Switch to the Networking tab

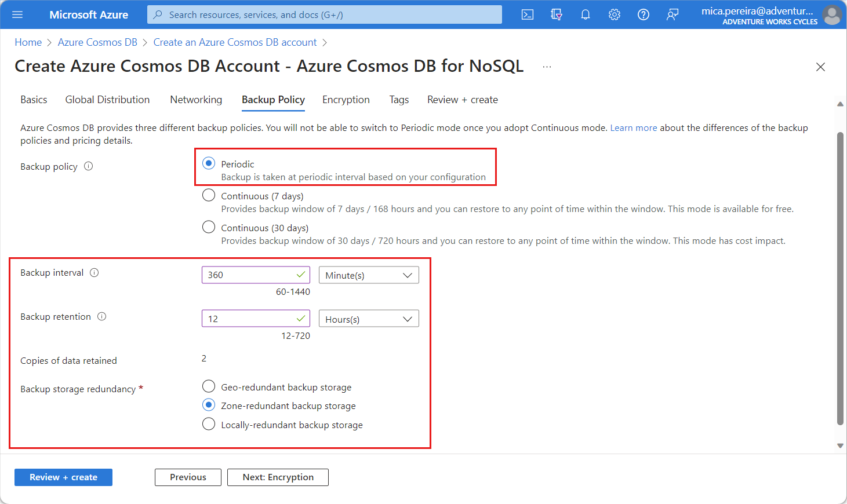coord(196,100)
